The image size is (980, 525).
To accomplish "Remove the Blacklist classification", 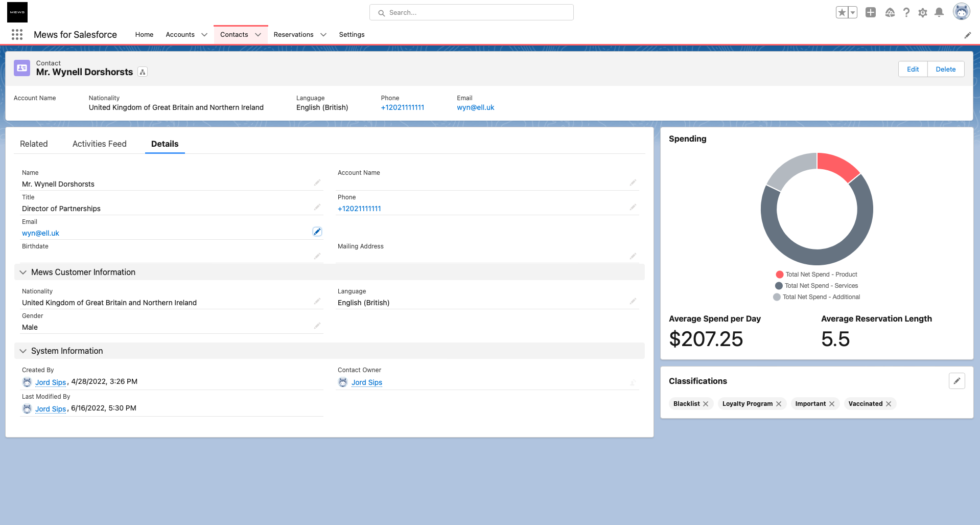I will coord(706,404).
